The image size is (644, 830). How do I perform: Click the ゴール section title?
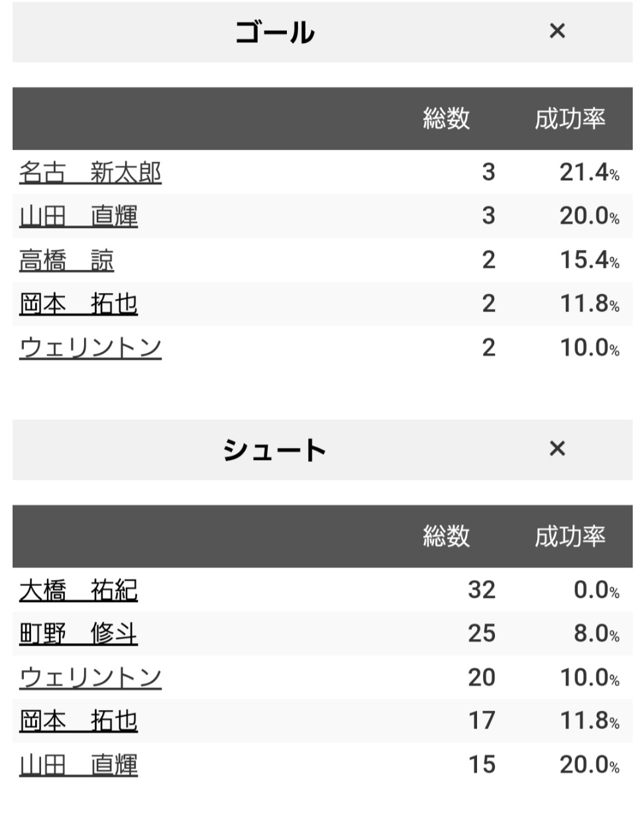pos(274,32)
